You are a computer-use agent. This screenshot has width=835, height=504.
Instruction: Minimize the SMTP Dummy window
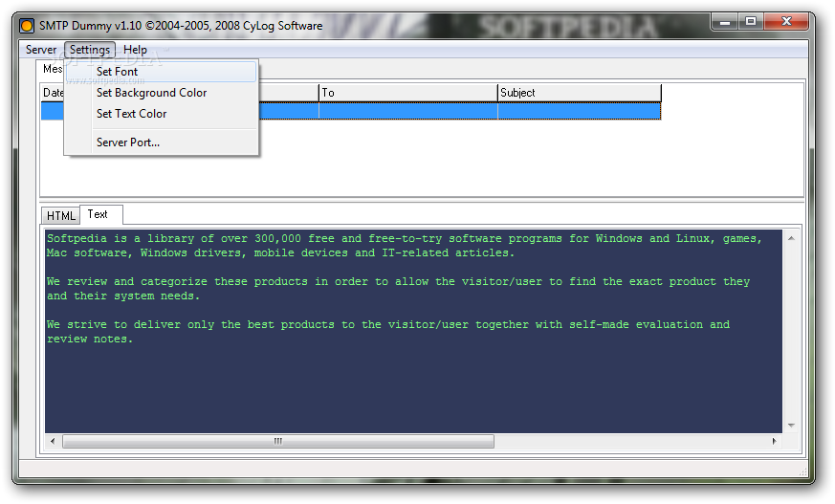(x=724, y=22)
